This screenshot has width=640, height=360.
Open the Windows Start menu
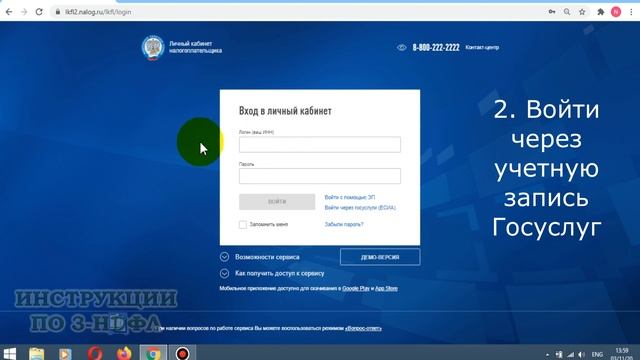pyautogui.click(x=9, y=353)
